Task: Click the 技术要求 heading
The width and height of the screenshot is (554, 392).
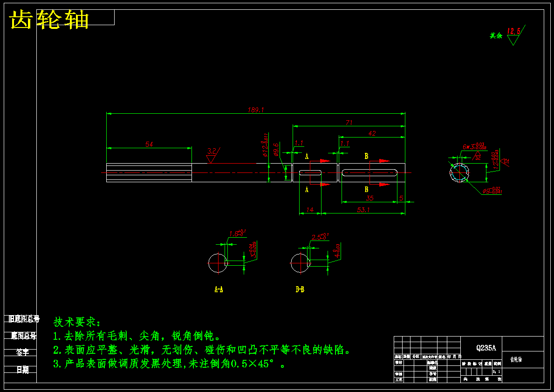Action: point(77,322)
